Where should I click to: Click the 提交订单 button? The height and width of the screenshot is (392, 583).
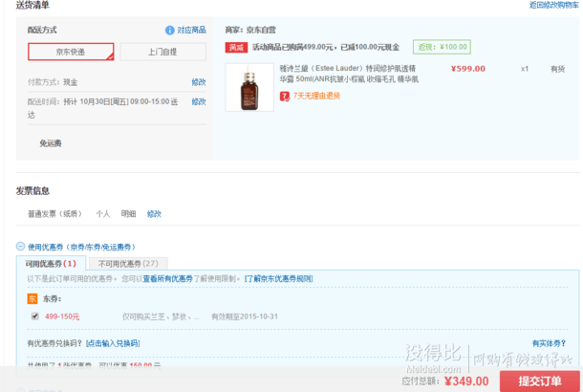tap(539, 381)
